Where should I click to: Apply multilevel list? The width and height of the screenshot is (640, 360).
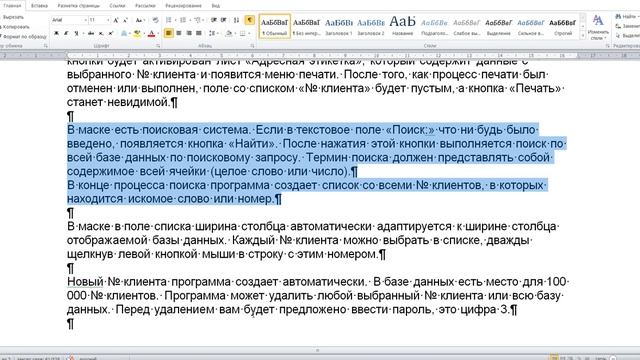coord(198,20)
